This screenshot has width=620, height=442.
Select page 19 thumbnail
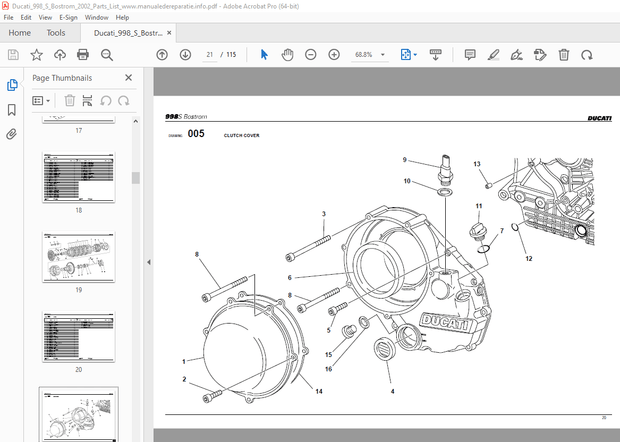(79, 257)
